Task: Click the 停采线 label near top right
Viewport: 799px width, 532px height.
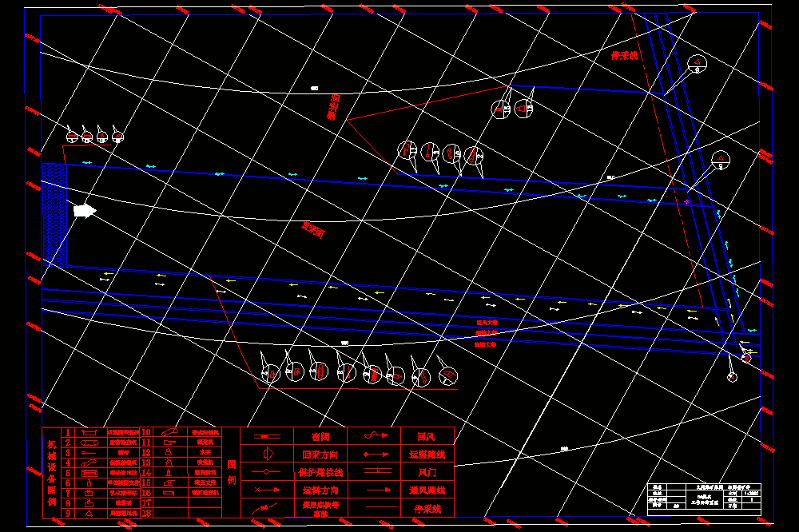Action: pos(624,56)
